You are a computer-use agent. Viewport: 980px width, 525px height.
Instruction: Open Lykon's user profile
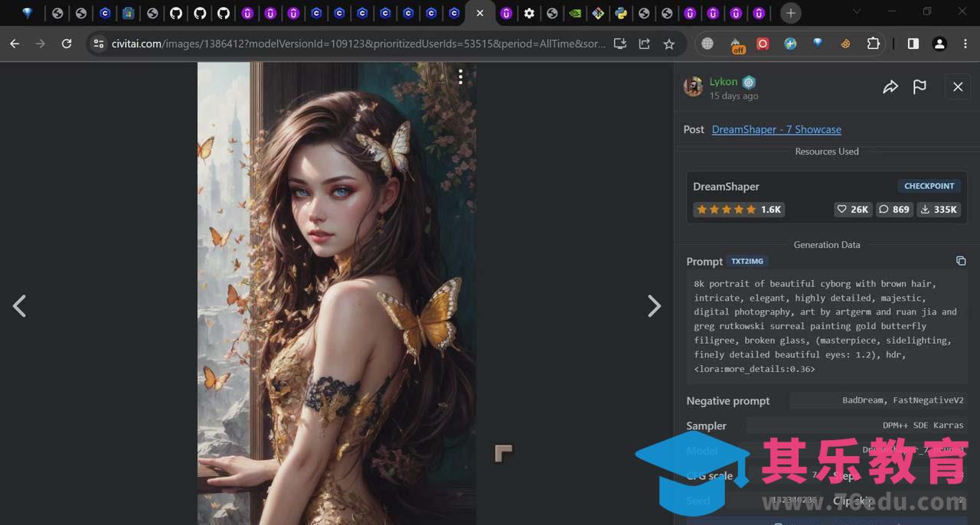pyautogui.click(x=723, y=82)
